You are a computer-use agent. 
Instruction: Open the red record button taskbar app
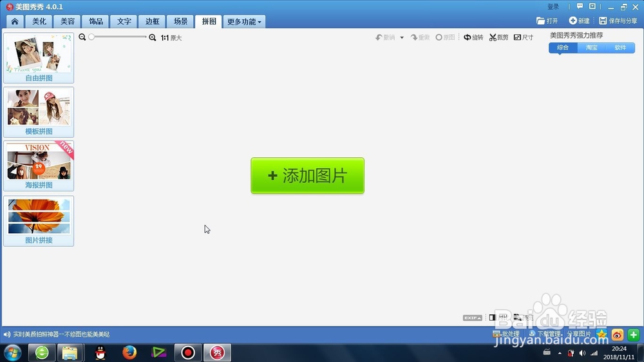click(x=188, y=352)
